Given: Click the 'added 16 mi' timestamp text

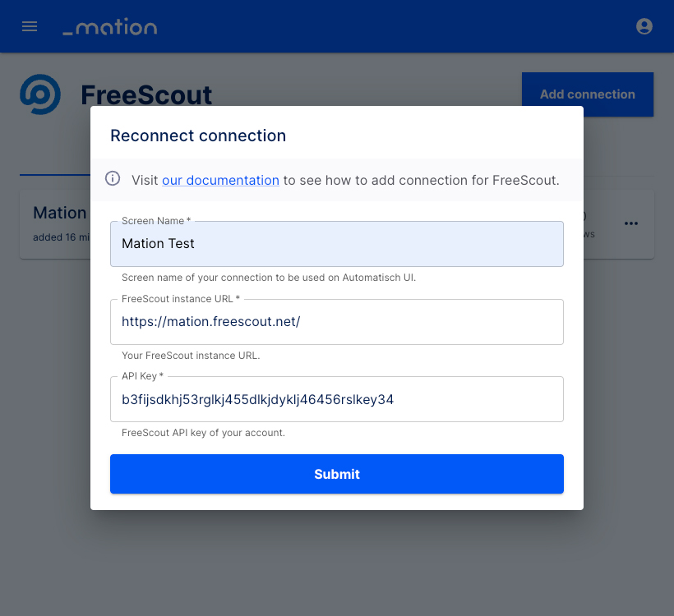Looking at the screenshot, I should pos(62,237).
